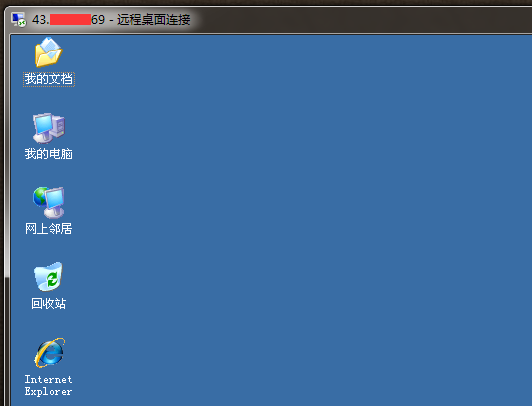The image size is (532, 406).
Task: Click the 我的文档 text label
Action: pyautogui.click(x=49, y=79)
